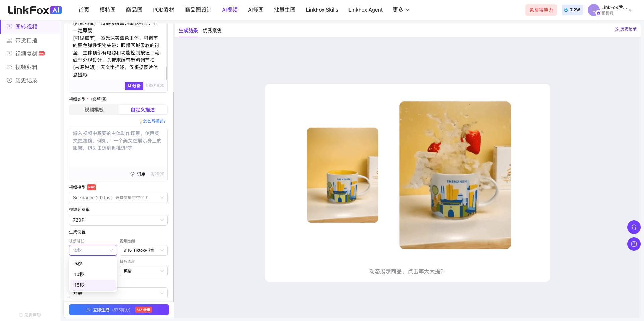Screen dimensions: 644x321
Task: Open the 英语 target language dropdown
Action: pos(144,271)
